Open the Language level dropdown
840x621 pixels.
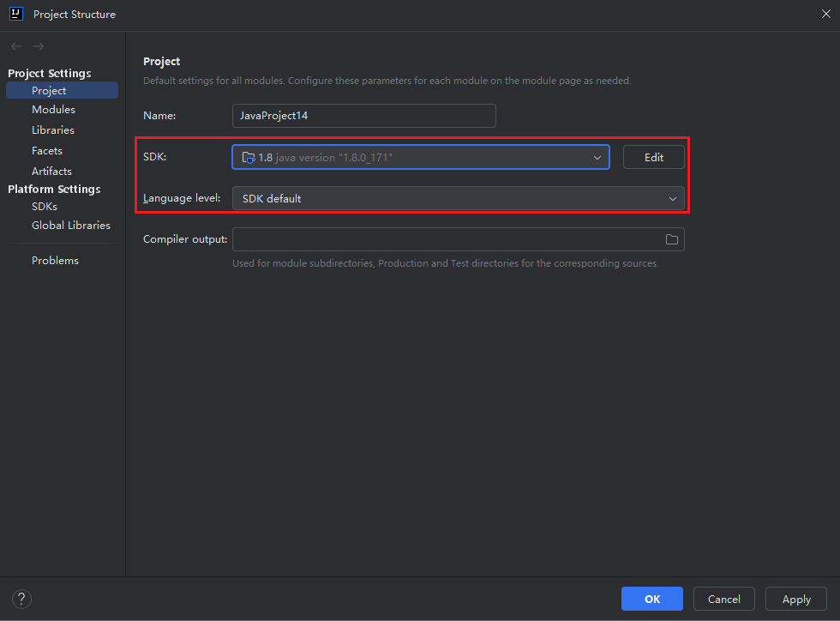[458, 198]
